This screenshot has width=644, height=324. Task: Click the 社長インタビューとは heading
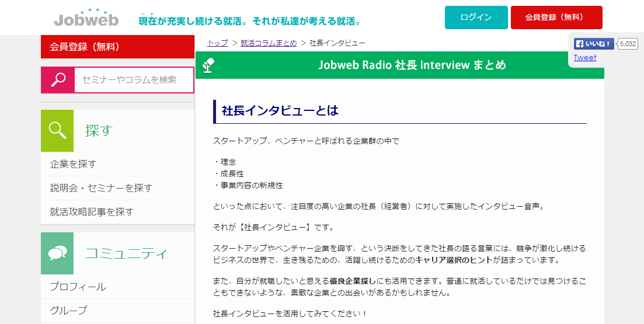(280, 111)
